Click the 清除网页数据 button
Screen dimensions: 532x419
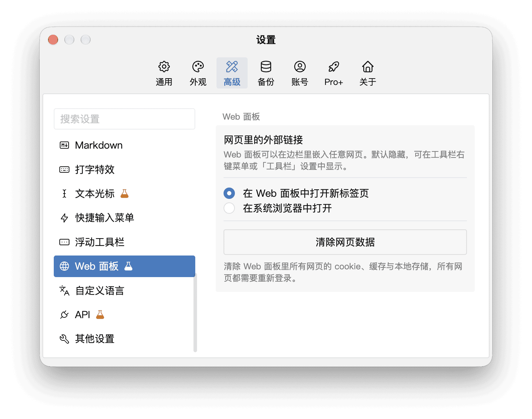[x=345, y=242]
